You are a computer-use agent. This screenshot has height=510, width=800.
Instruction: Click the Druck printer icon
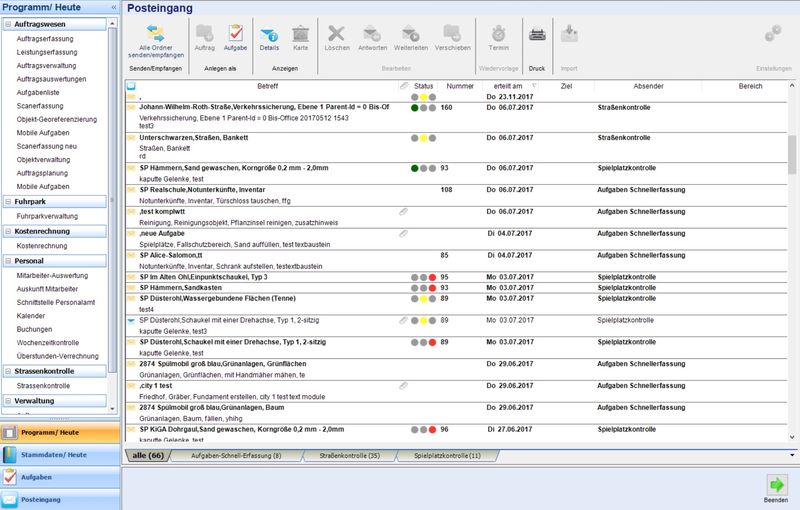pyautogui.click(x=537, y=34)
